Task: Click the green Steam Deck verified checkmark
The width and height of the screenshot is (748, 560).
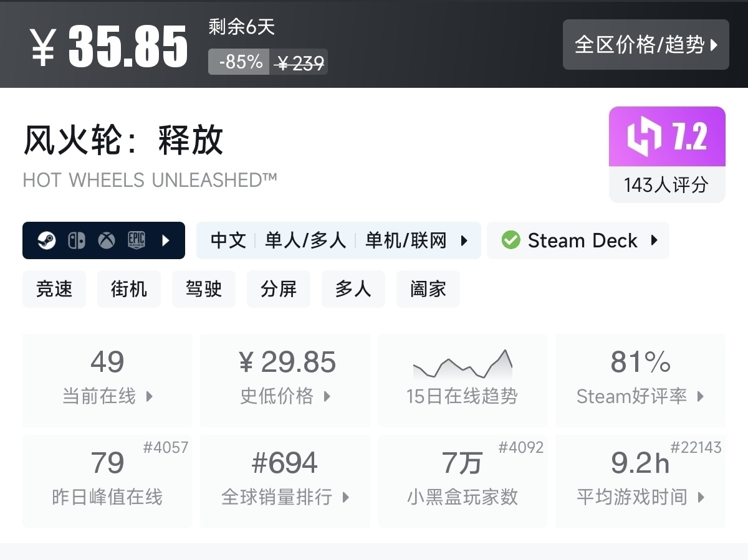Action: 511,240
